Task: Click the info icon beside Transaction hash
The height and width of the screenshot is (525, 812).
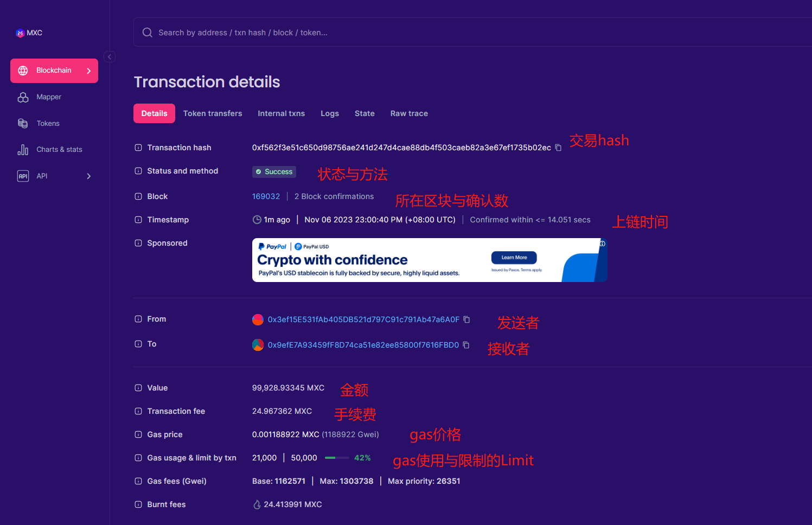Action: (138, 148)
